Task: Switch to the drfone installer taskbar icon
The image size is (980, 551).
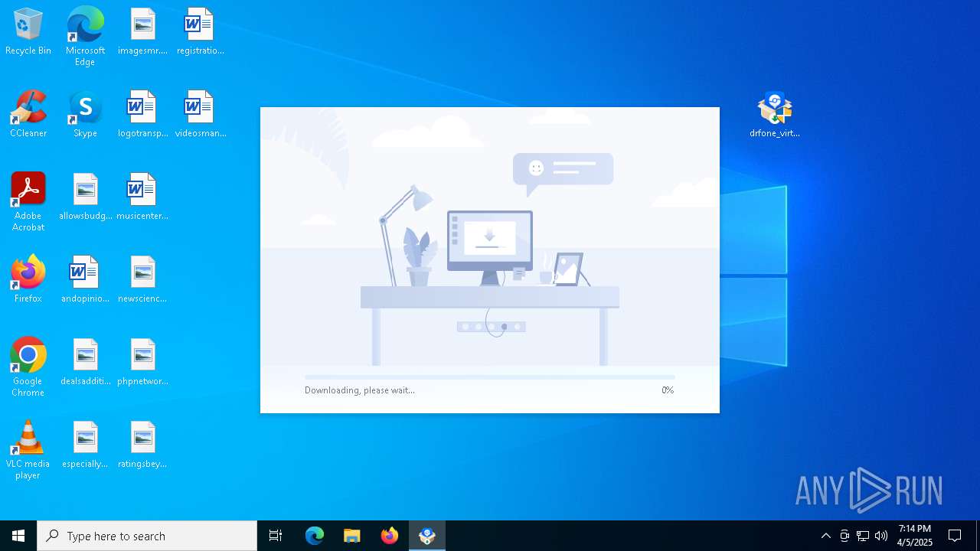Action: [x=427, y=536]
